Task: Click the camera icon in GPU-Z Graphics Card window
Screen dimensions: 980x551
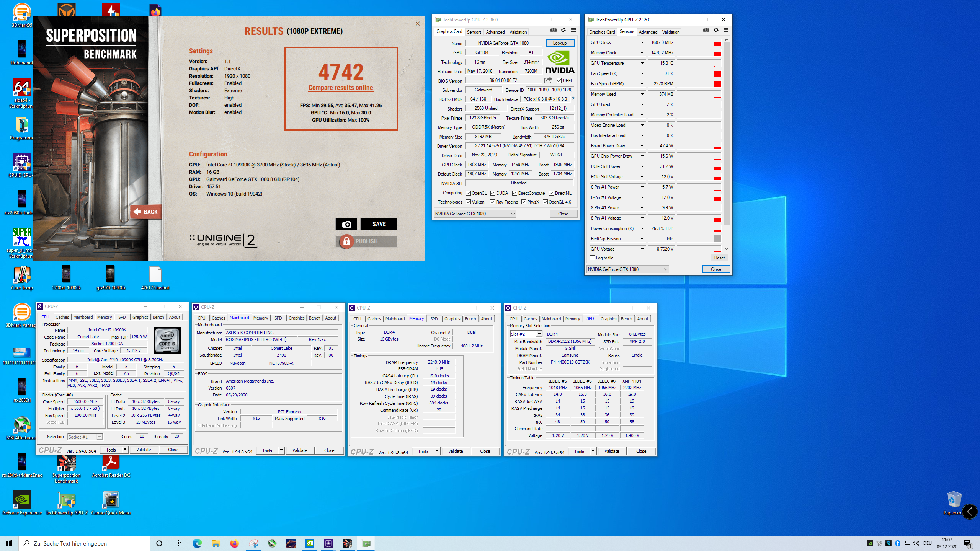Action: 554,30
